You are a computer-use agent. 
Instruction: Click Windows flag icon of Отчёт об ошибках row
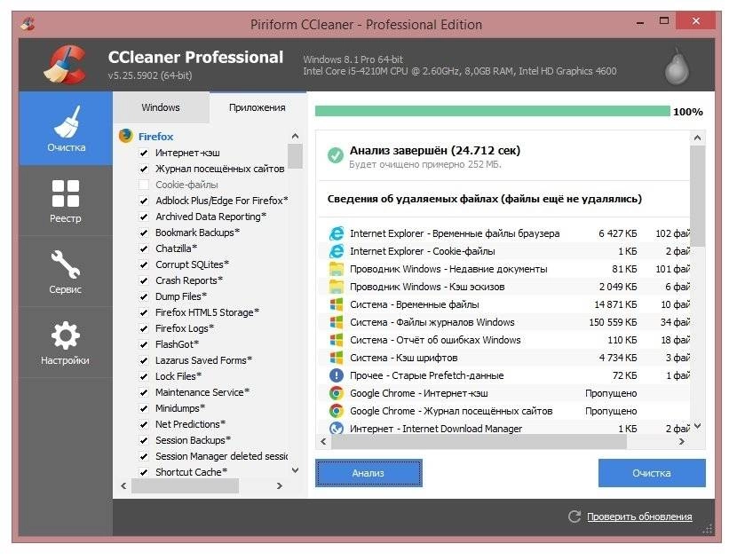click(x=336, y=340)
